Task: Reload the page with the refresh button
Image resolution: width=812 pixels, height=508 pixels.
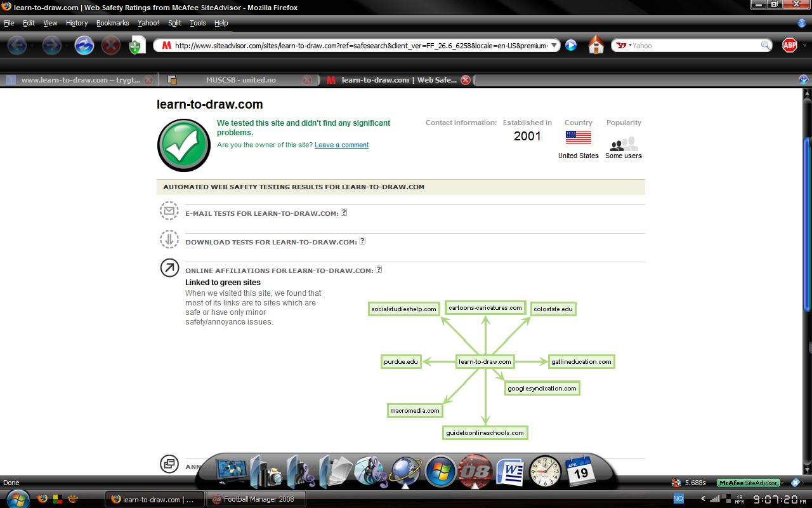Action: [x=84, y=45]
